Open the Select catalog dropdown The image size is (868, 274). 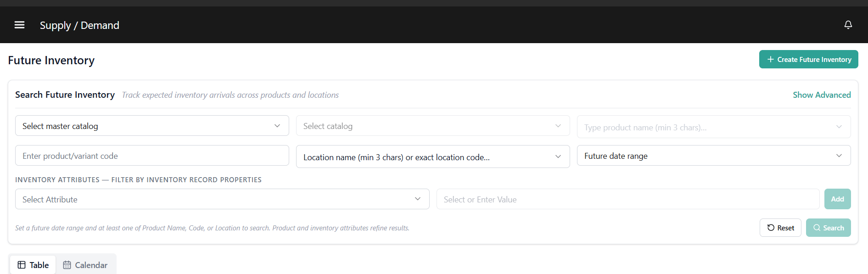pos(433,126)
